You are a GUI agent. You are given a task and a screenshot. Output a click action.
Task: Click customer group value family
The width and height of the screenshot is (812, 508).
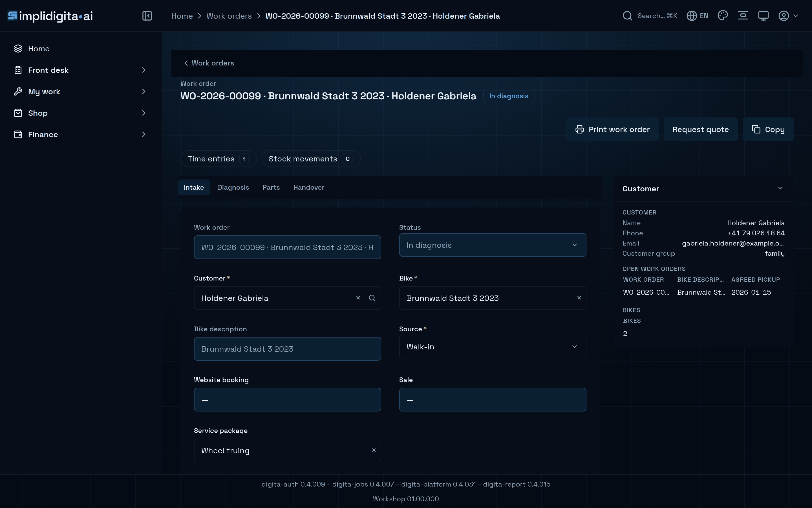point(775,254)
